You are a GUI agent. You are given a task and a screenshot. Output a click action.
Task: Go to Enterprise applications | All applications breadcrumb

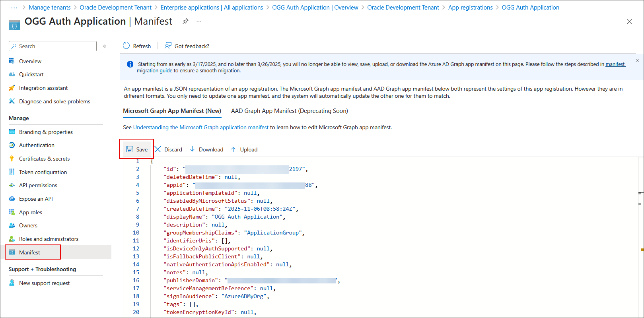(212, 8)
